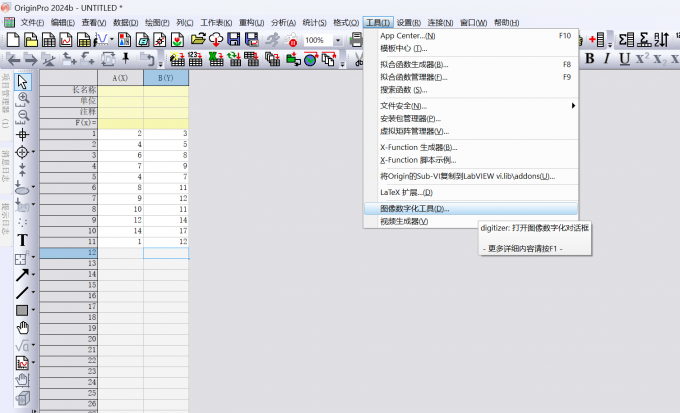Click the sort columns icon

(662, 40)
